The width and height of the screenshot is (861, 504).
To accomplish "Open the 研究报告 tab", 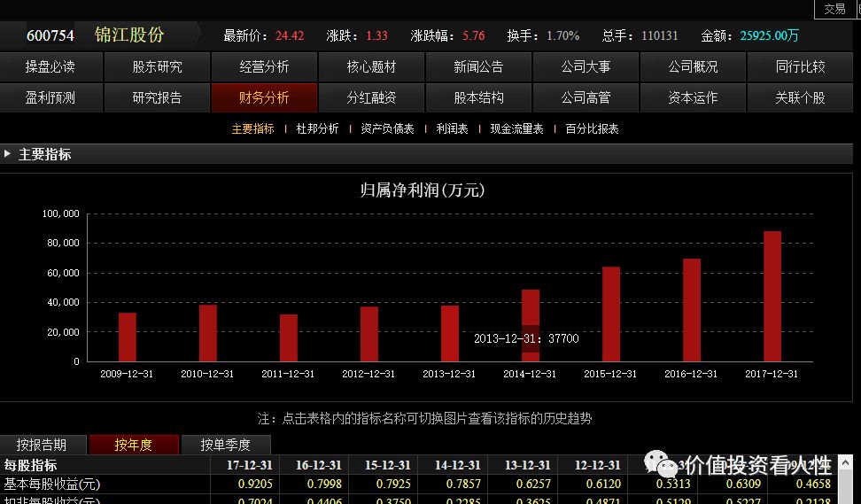I will pyautogui.click(x=157, y=97).
